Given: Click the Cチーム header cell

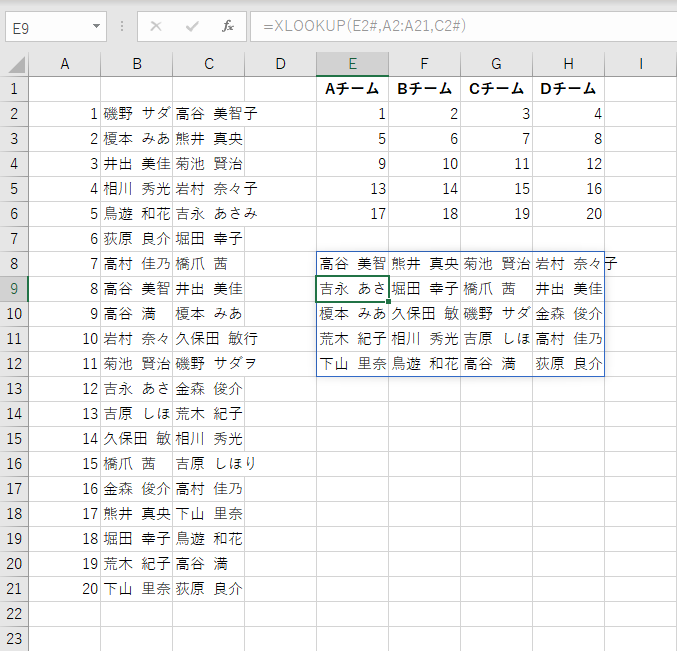Looking at the screenshot, I should point(497,89).
